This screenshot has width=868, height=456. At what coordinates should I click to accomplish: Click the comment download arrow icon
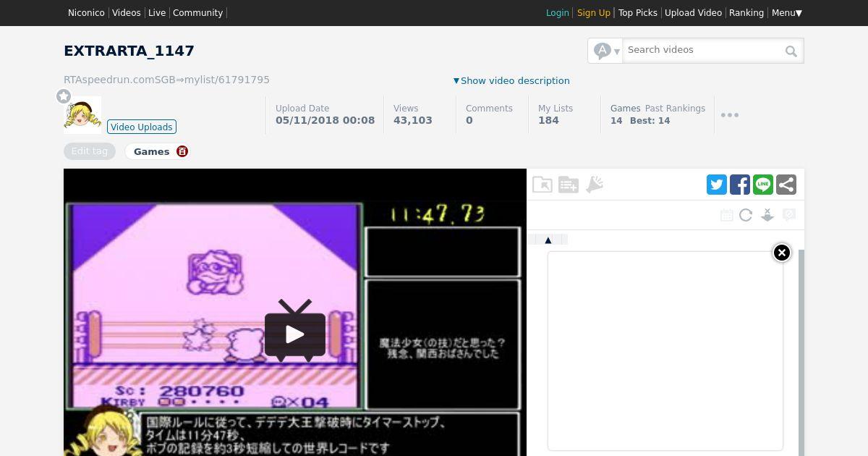pyautogui.click(x=767, y=215)
